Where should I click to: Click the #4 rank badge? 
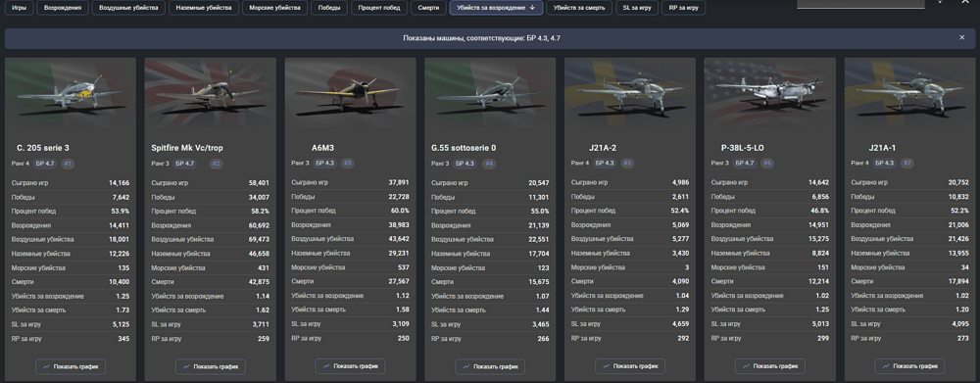pyautogui.click(x=489, y=164)
